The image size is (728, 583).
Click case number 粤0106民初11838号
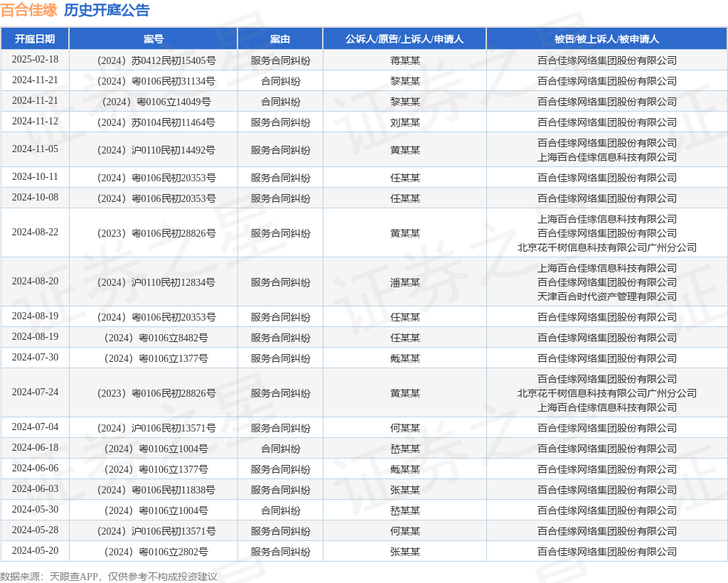pyautogui.click(x=156, y=490)
